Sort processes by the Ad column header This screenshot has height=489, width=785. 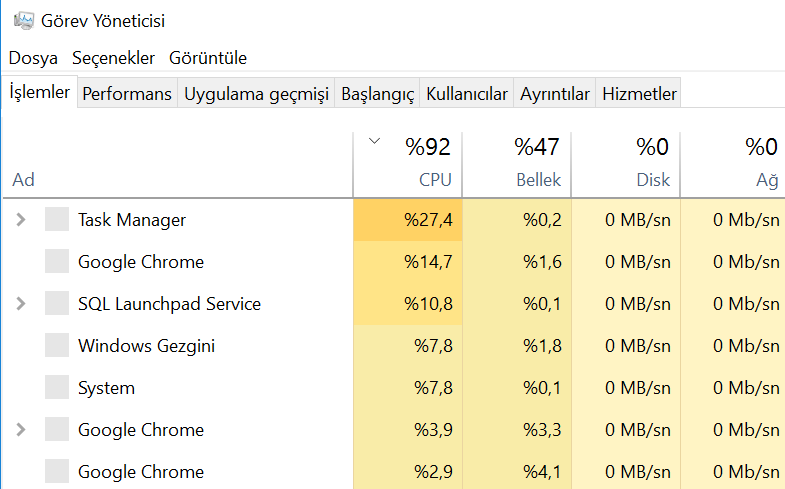[x=178, y=164]
